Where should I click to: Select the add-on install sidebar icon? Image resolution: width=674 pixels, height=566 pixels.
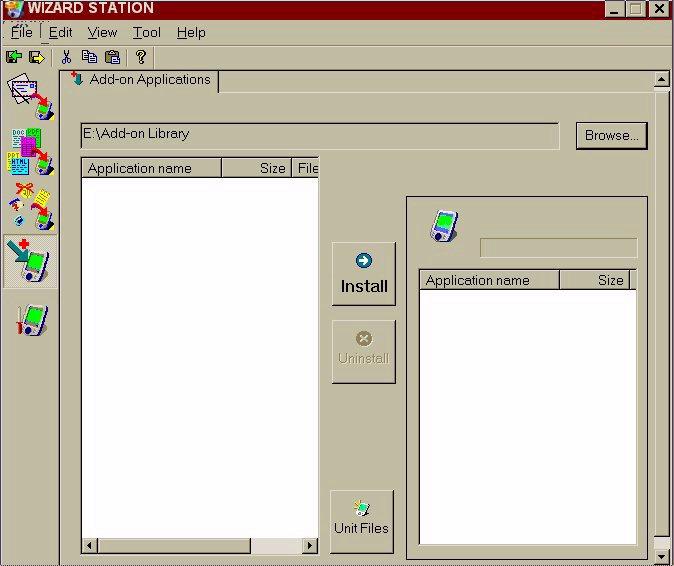point(30,263)
